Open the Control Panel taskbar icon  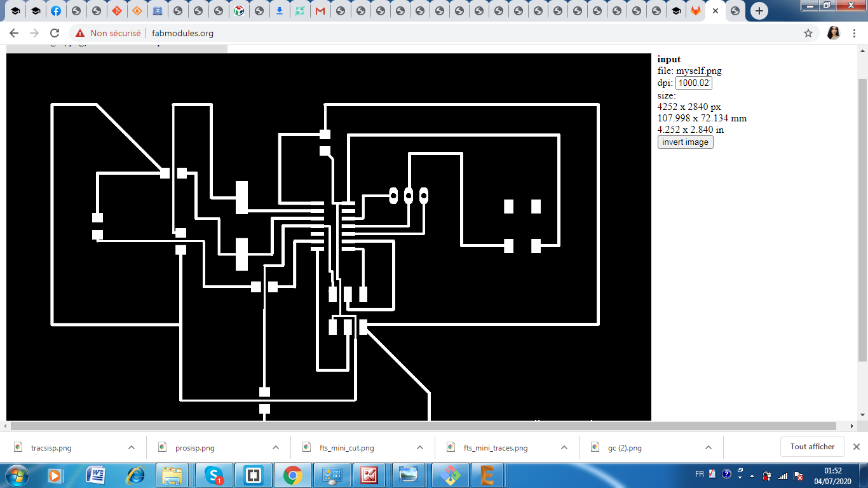(x=332, y=475)
